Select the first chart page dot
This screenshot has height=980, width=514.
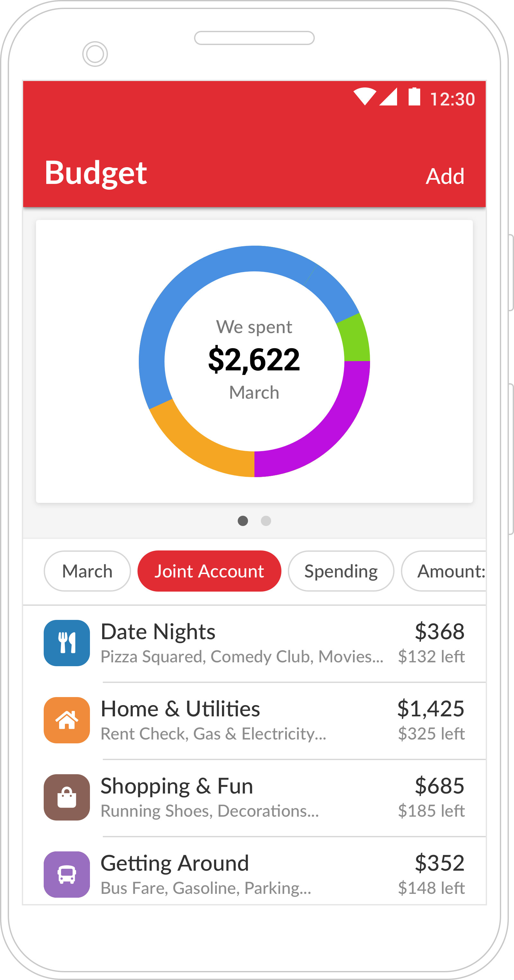(243, 521)
